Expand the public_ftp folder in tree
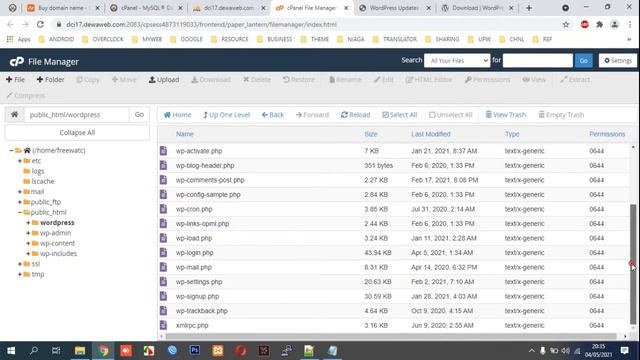The width and height of the screenshot is (640, 360). pyautogui.click(x=20, y=202)
